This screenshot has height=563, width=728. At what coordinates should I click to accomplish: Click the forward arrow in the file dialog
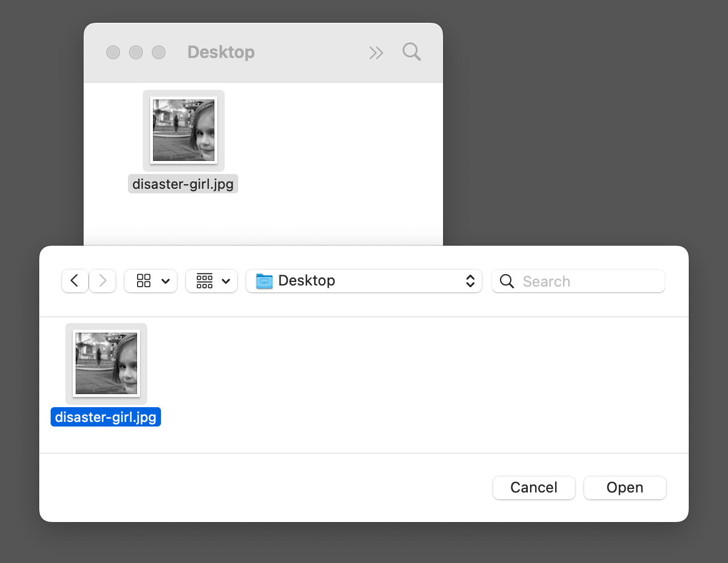click(x=103, y=281)
